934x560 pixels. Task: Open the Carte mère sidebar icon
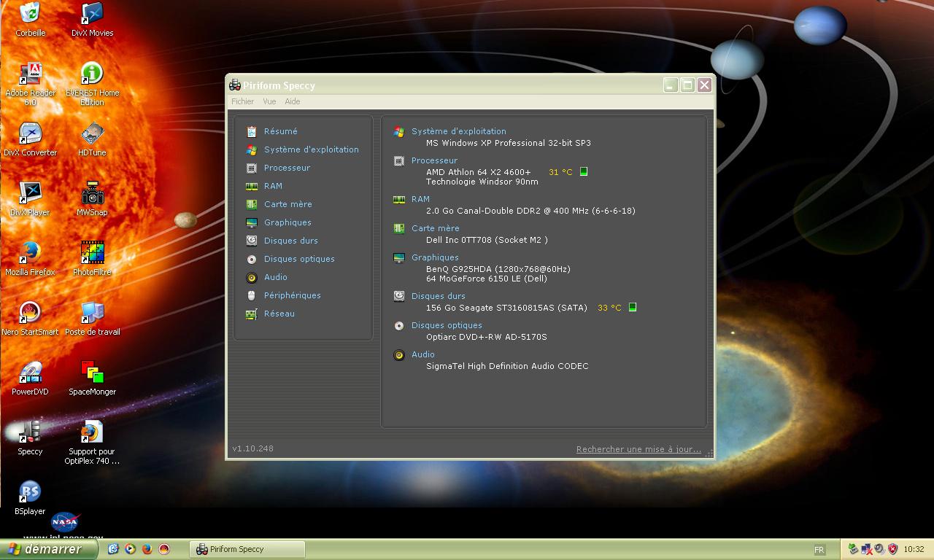[252, 205]
